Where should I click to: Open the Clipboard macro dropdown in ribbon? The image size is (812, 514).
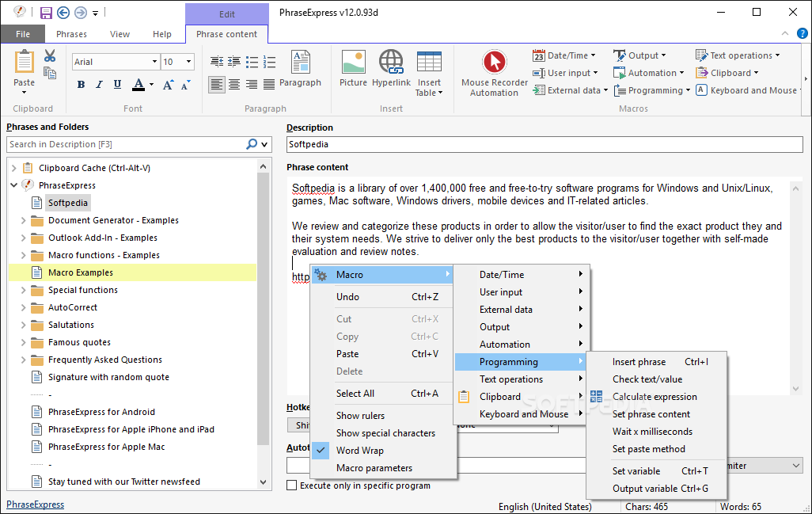727,73
